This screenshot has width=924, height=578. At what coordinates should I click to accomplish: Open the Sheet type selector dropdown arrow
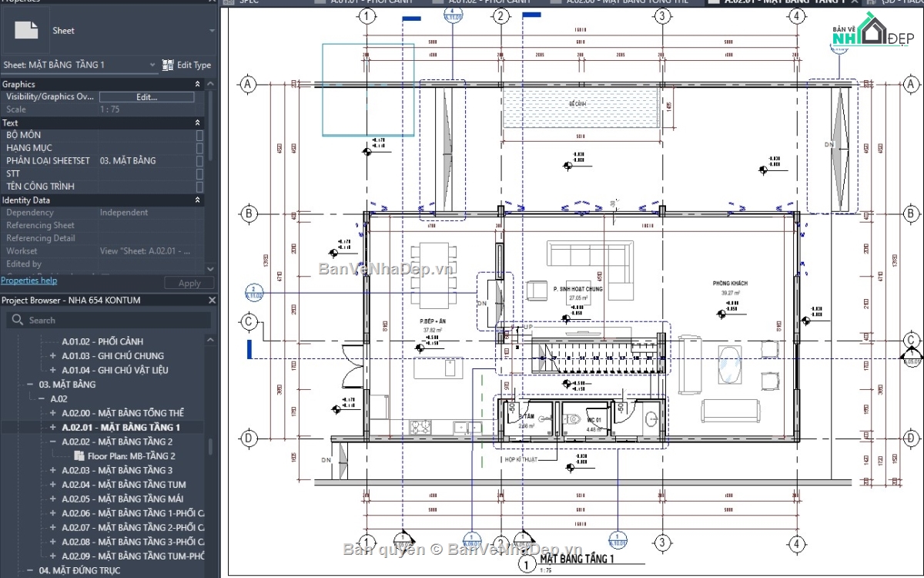(x=213, y=31)
